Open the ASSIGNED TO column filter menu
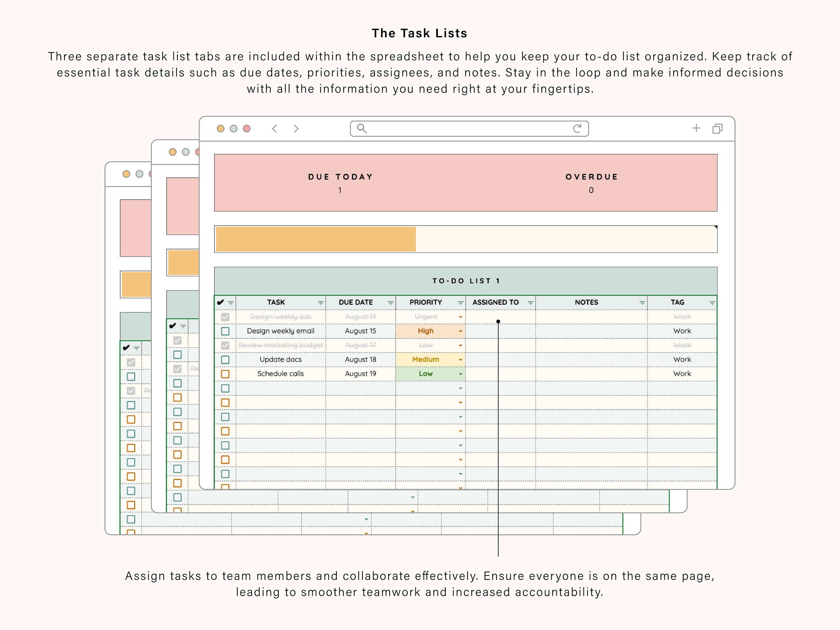Image resolution: width=840 pixels, height=630 pixels. pos(531,303)
